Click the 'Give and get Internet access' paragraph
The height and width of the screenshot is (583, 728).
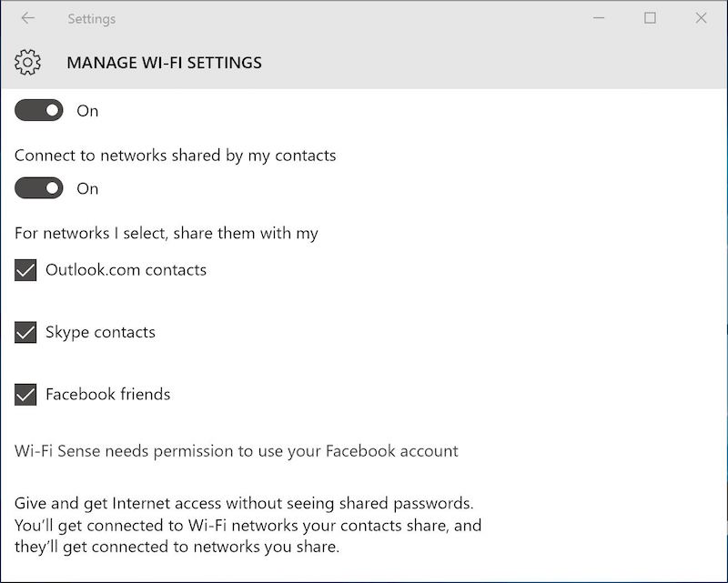tap(248, 525)
